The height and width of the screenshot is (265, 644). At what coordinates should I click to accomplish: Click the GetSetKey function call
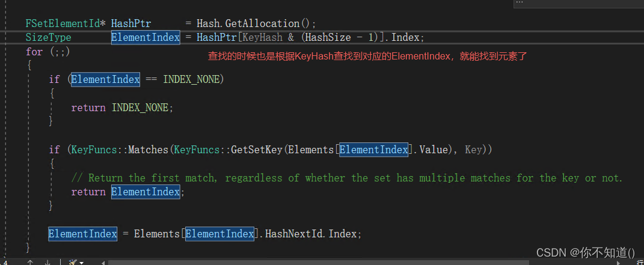pyautogui.click(x=256, y=150)
